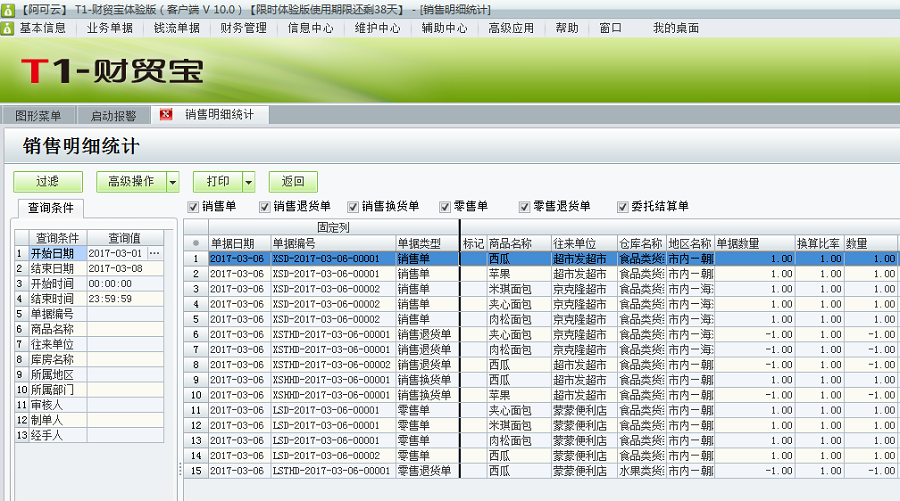This screenshot has width=900, height=501.
Task: Click the LSTHD-2017-03-06-00001 cell in row 15
Action: pos(331,471)
